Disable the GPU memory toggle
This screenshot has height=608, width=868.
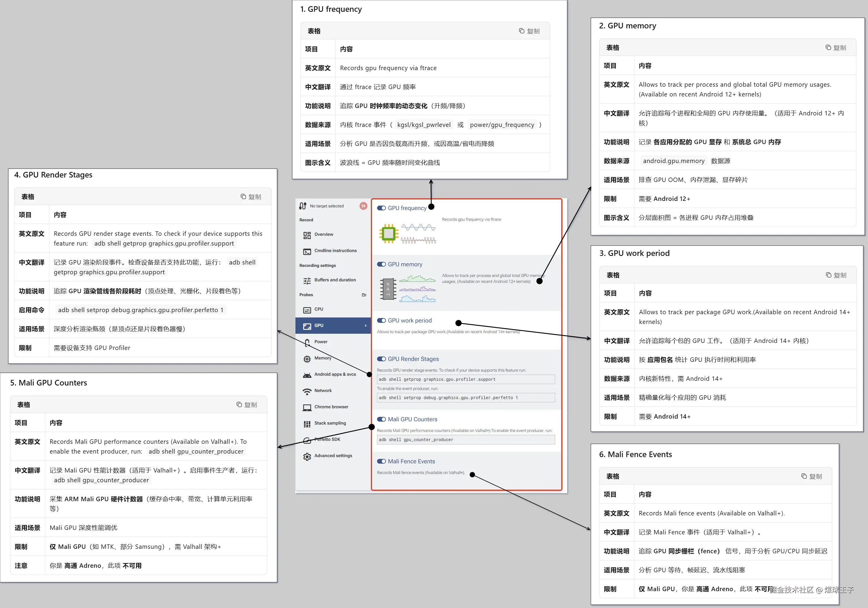[x=381, y=264]
